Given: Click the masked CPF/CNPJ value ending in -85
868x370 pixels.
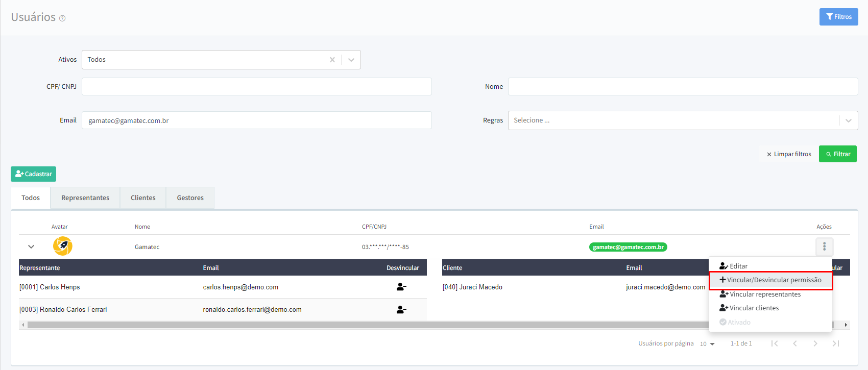Looking at the screenshot, I should pos(385,247).
